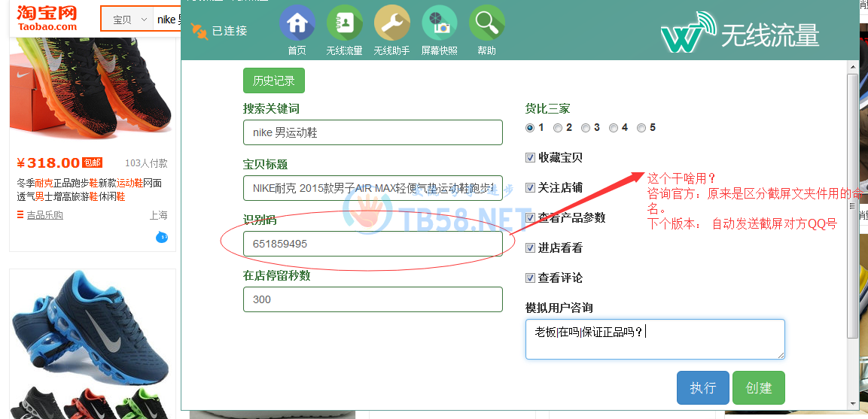Click the 上海 location text
Viewport: 868px width, 419px height.
pos(158,215)
